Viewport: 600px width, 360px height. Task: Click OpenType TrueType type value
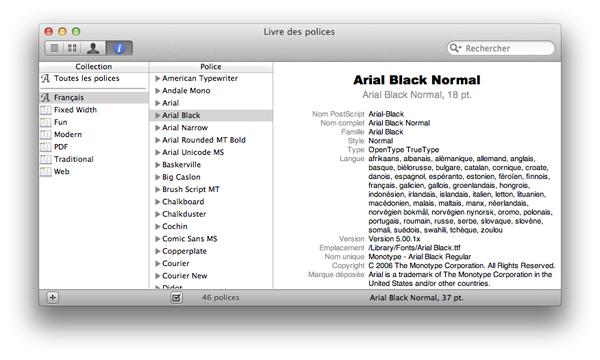tap(404, 150)
